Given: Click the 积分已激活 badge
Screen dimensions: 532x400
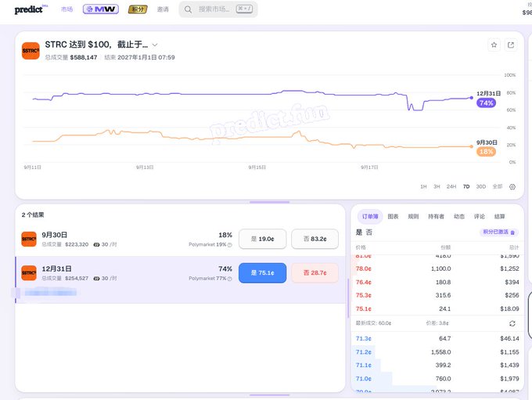Looking at the screenshot, I should pos(499,232).
